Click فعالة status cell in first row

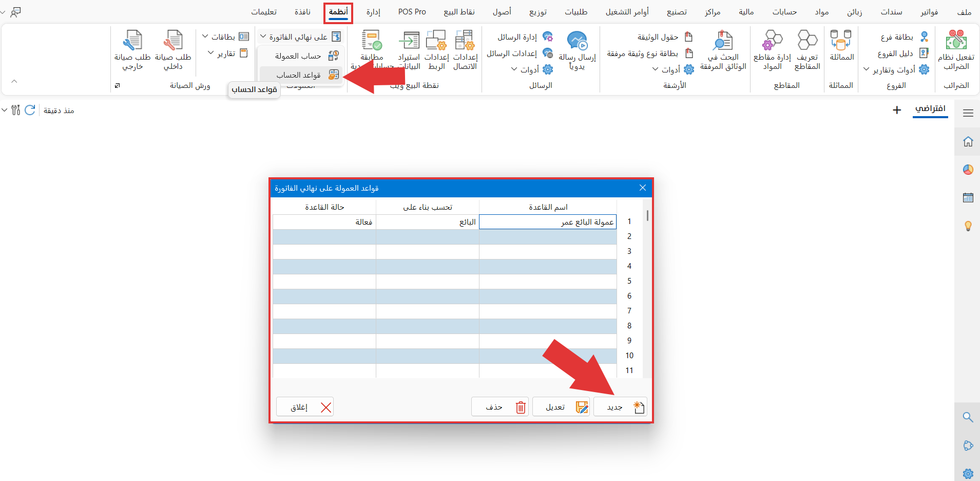[324, 222]
